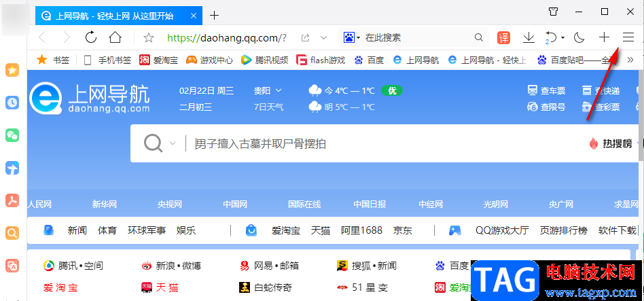Open the 查车票 shortcut

pyautogui.click(x=546, y=90)
